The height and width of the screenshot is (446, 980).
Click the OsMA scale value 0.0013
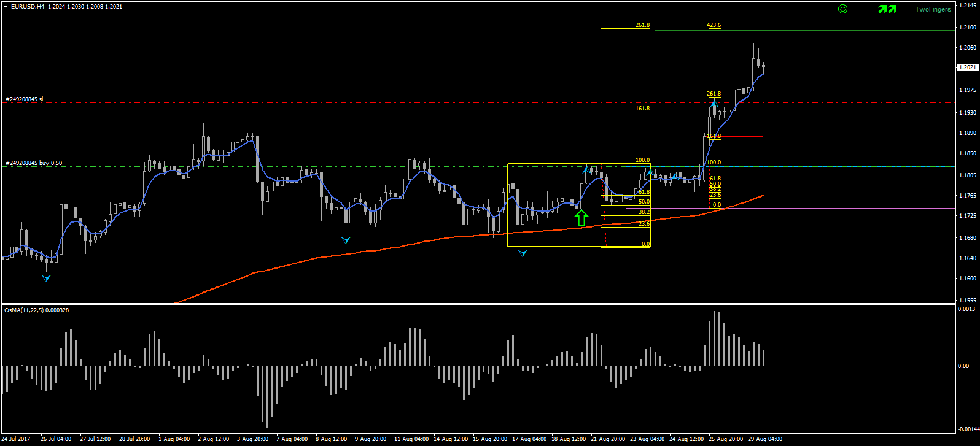tap(967, 309)
